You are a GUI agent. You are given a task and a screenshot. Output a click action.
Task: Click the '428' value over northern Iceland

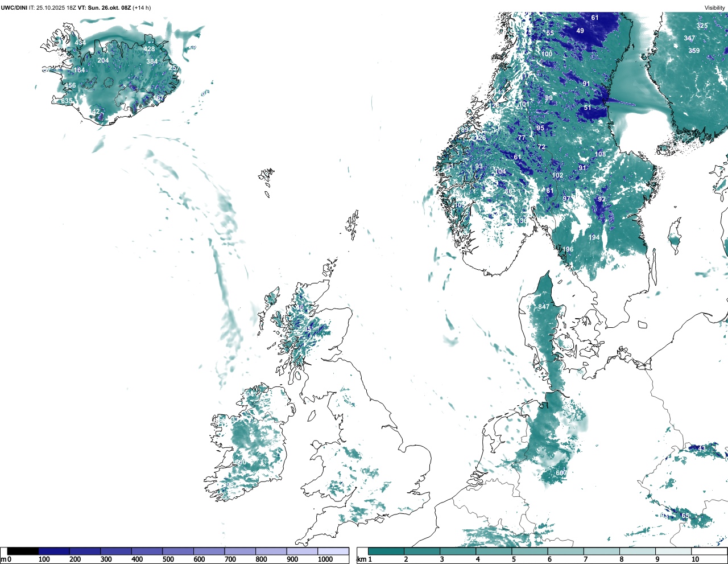149,49
